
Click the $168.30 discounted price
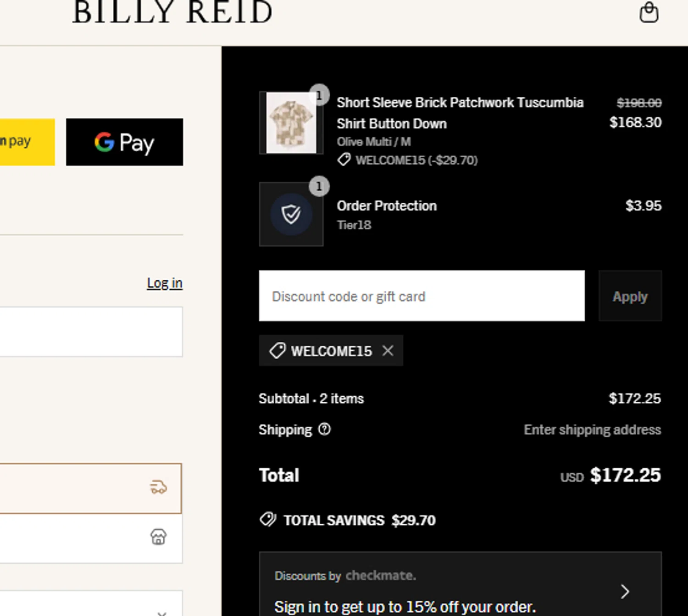pos(635,122)
